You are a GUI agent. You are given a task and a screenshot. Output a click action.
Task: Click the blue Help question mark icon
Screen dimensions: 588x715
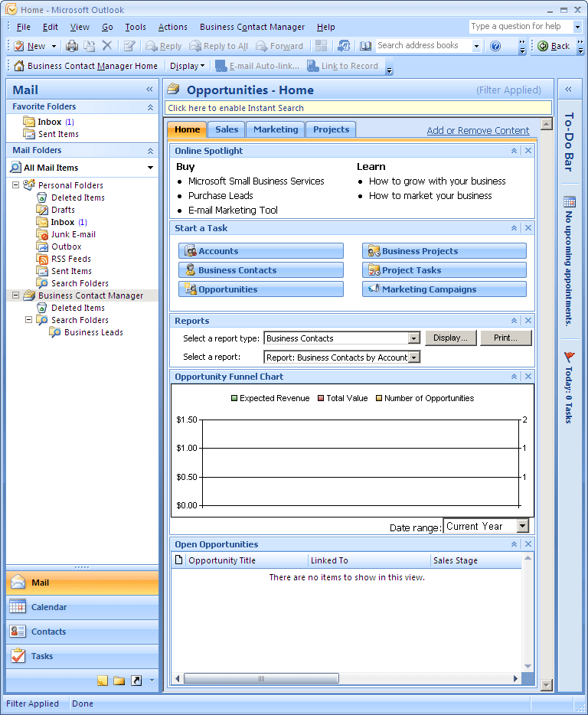click(x=495, y=46)
